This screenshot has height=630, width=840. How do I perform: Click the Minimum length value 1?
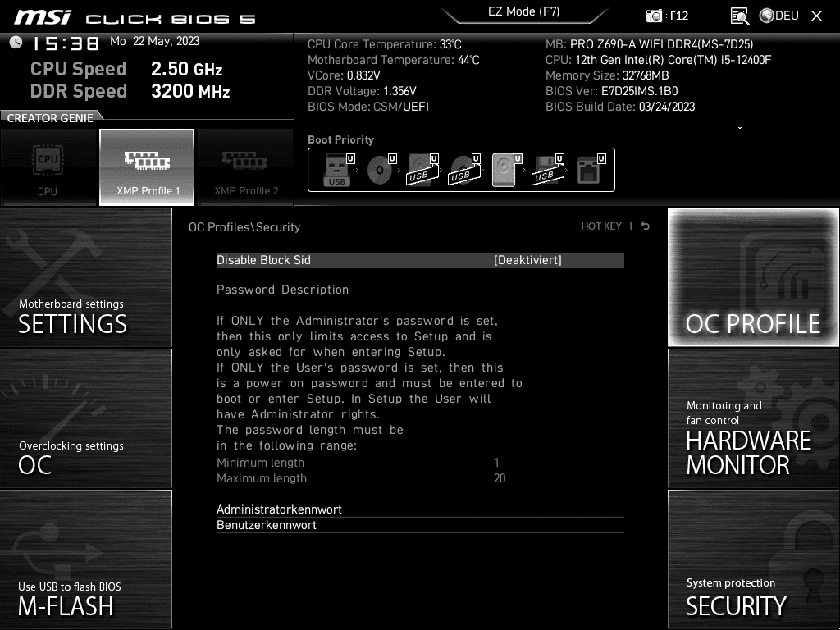(x=496, y=463)
